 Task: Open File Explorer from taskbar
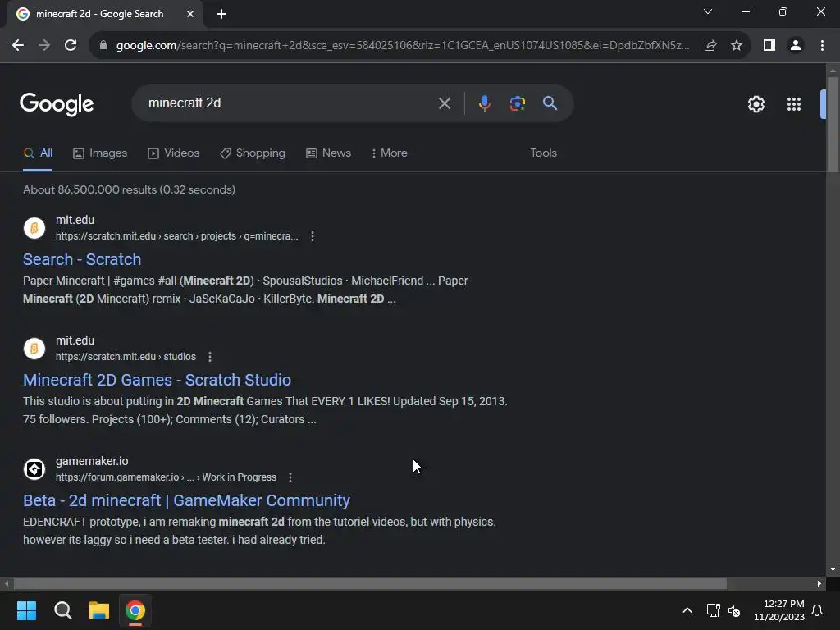coord(99,610)
